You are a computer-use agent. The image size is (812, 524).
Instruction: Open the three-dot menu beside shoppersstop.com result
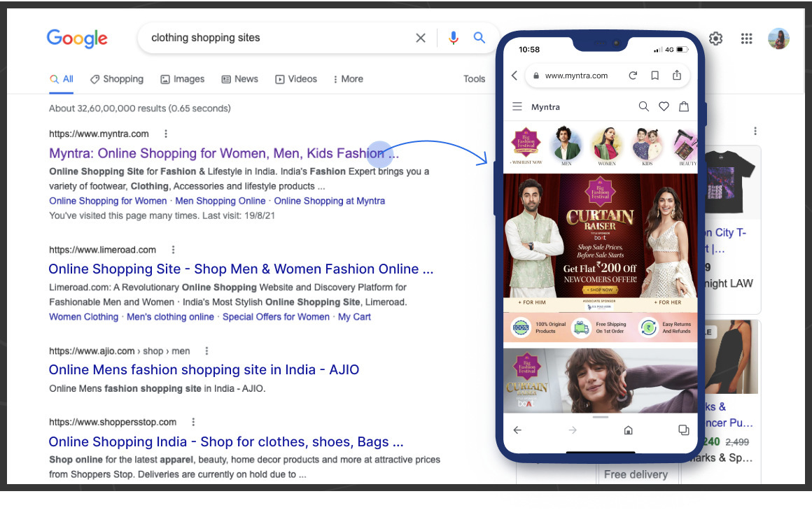(193, 422)
